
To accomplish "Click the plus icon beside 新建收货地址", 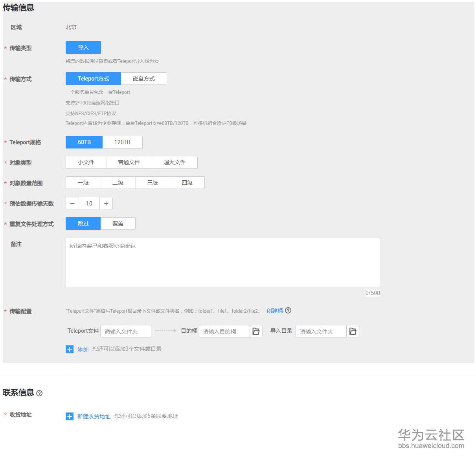I will click(x=70, y=416).
